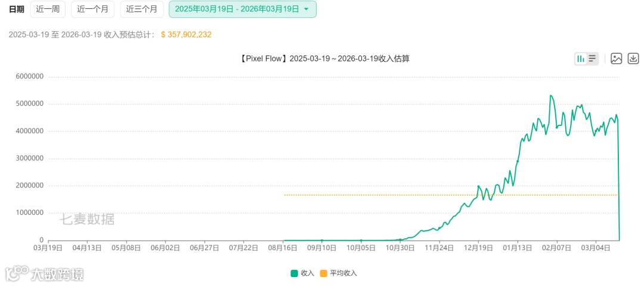Click the 10月30日 x-axis label
644x286 pixels.
point(400,248)
